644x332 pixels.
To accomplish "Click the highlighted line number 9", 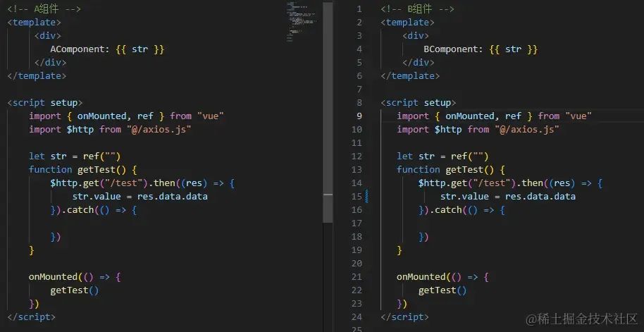I will point(359,116).
